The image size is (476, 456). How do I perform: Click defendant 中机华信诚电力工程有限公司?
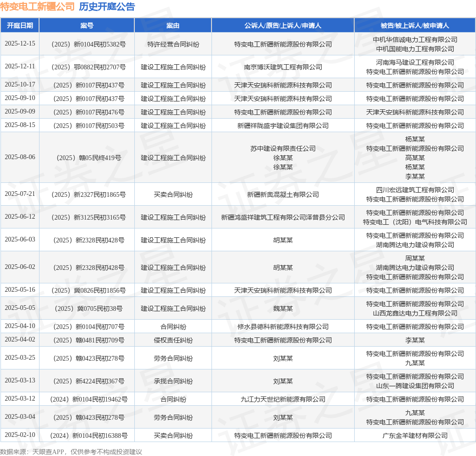(415, 40)
